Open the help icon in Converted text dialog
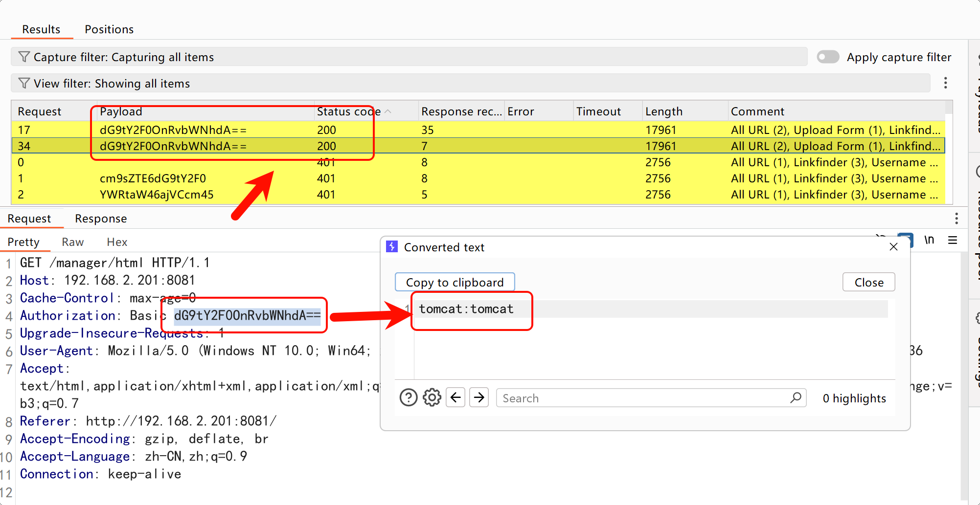 [x=409, y=398]
